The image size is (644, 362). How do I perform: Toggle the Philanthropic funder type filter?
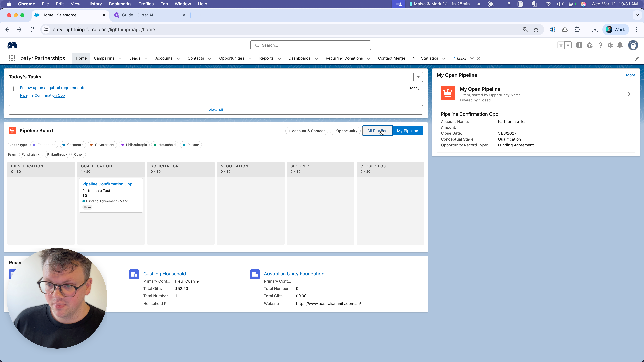134,145
